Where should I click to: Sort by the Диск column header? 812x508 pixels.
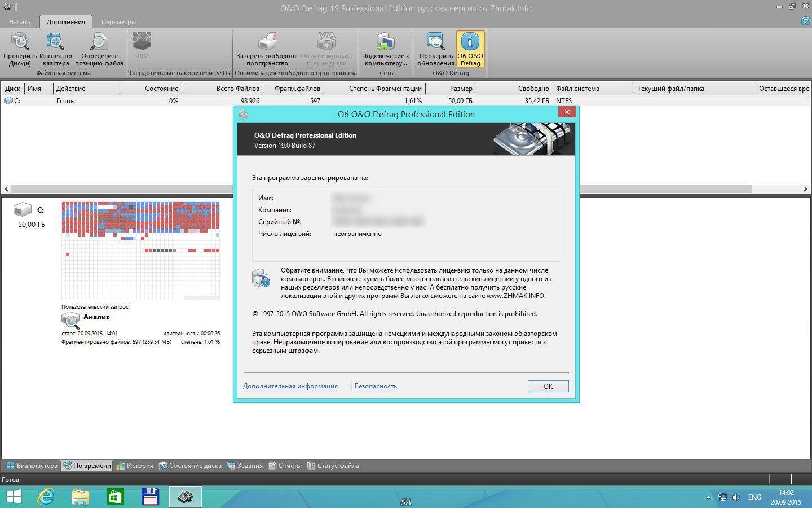(12, 89)
